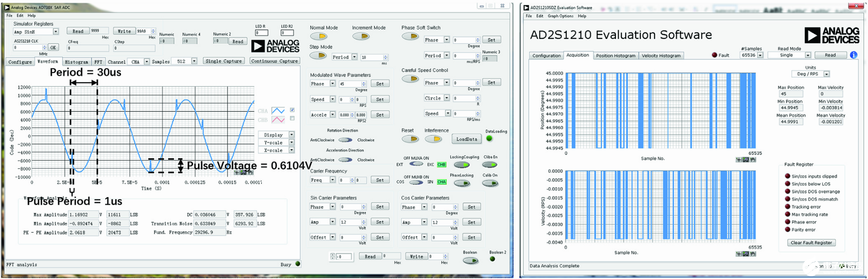The height and width of the screenshot is (279, 868).
Task: Click the Single Capture button
Action: (223, 61)
